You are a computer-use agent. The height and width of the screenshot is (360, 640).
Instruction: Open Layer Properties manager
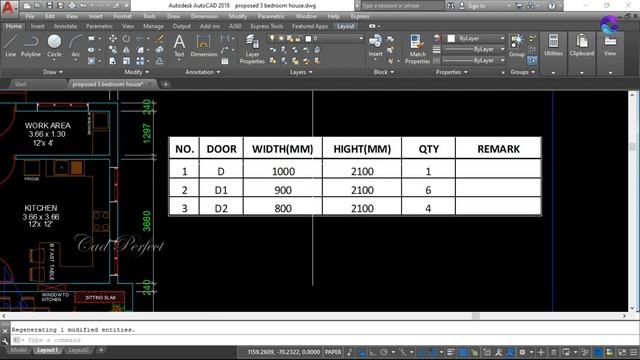252,49
